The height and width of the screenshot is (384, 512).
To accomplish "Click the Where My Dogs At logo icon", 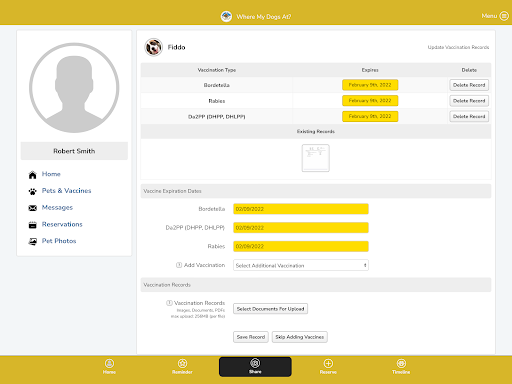I will click(x=226, y=16).
